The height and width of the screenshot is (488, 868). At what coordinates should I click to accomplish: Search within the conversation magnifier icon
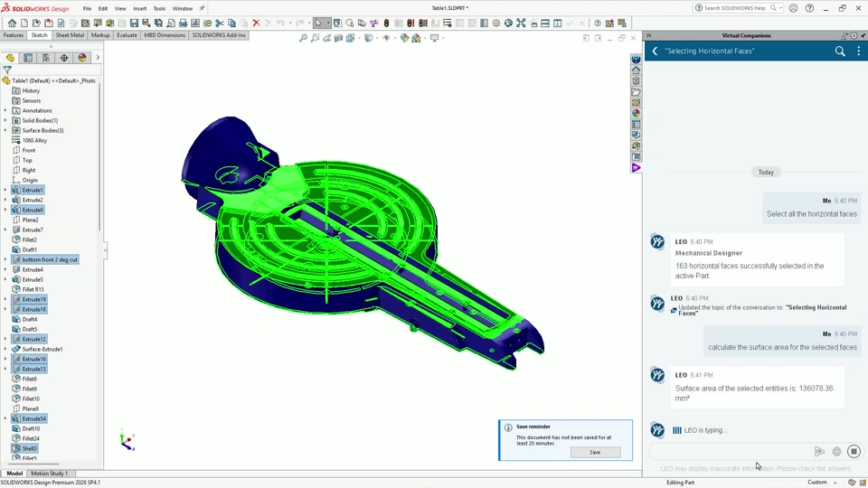click(x=840, y=51)
